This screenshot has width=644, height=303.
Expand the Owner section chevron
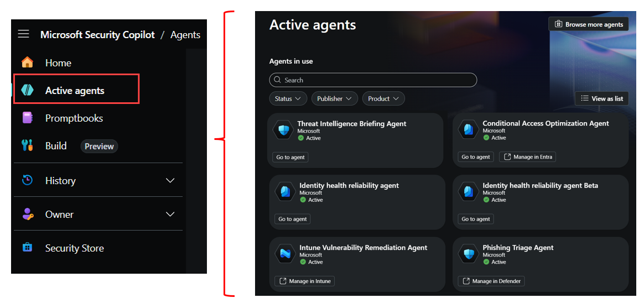(170, 214)
